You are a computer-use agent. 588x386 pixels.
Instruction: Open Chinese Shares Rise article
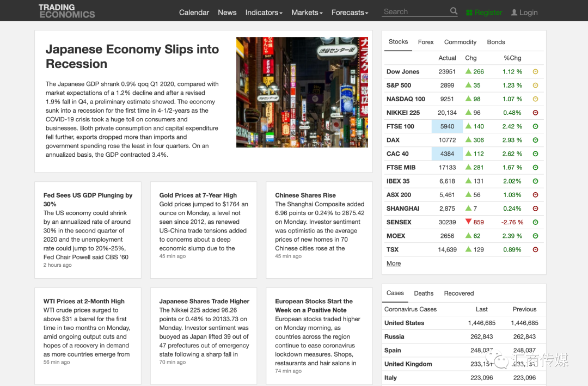tap(305, 195)
